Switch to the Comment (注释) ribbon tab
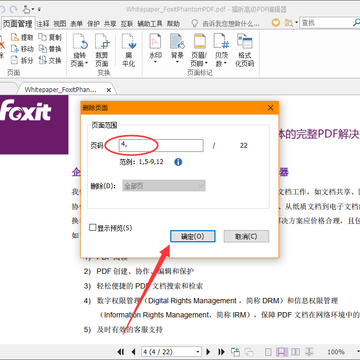The height and width of the screenshot is (360, 360). [43, 24]
